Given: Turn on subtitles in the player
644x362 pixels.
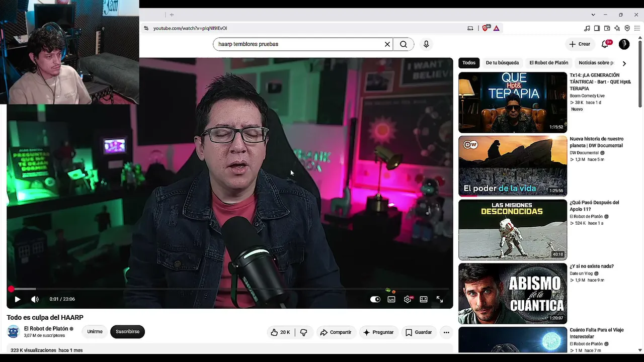Looking at the screenshot, I should [x=391, y=299].
